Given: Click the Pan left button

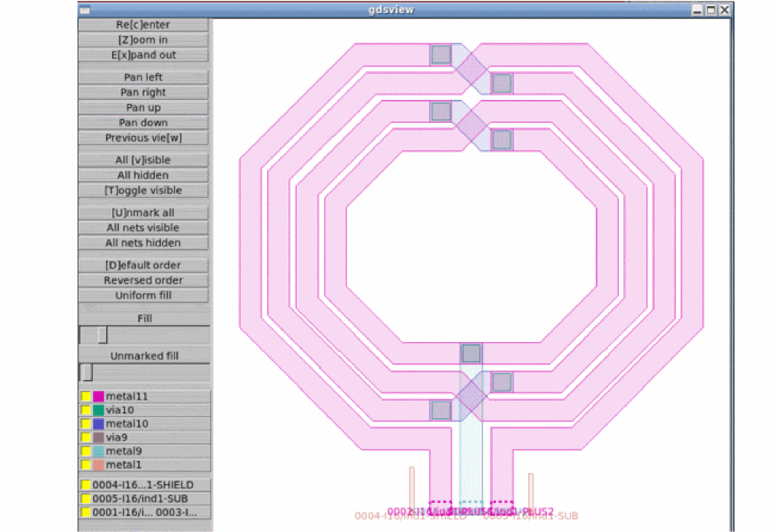Looking at the screenshot, I should coord(143,77).
